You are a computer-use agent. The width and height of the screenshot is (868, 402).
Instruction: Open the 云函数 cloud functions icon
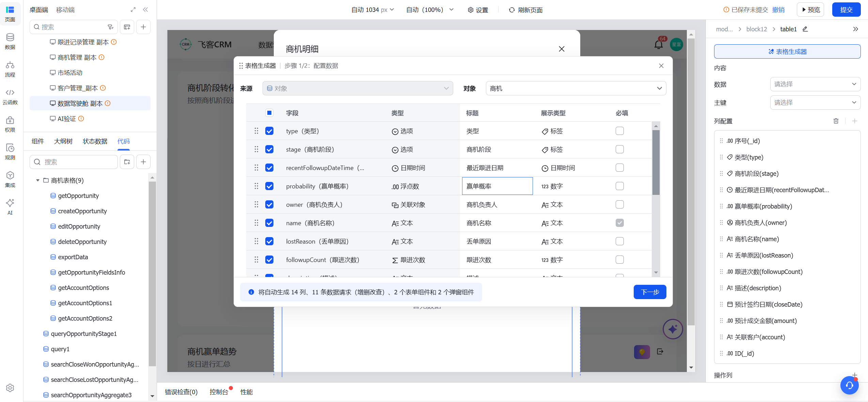pyautogui.click(x=10, y=96)
